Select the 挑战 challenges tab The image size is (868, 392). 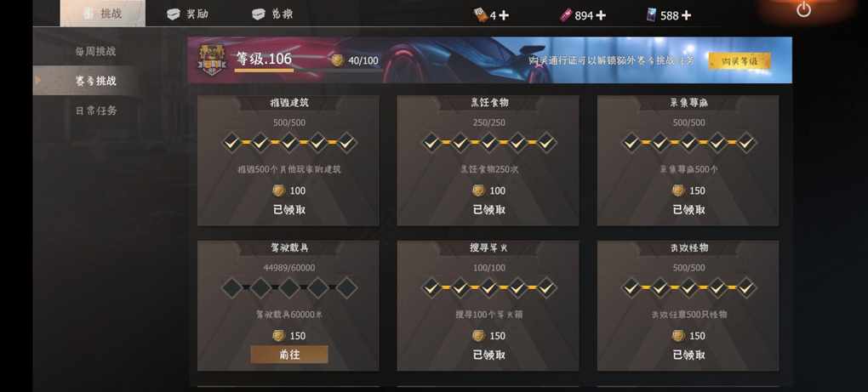point(103,14)
